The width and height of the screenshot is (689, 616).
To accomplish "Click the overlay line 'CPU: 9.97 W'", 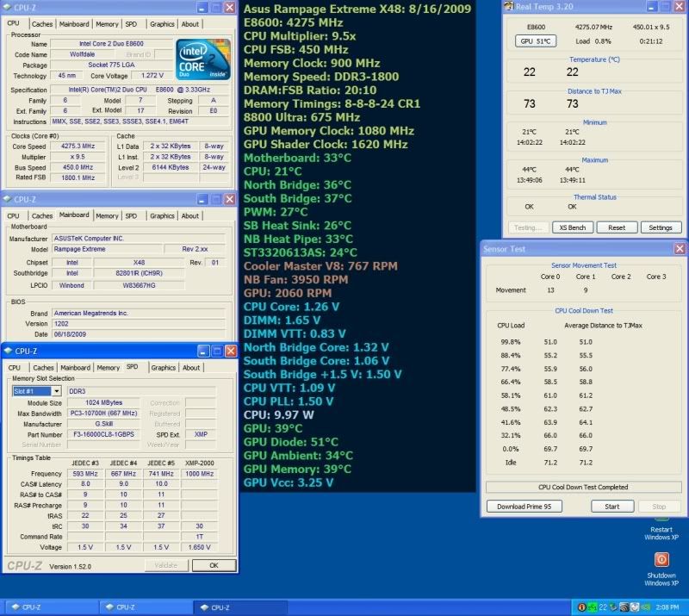I will [x=278, y=414].
